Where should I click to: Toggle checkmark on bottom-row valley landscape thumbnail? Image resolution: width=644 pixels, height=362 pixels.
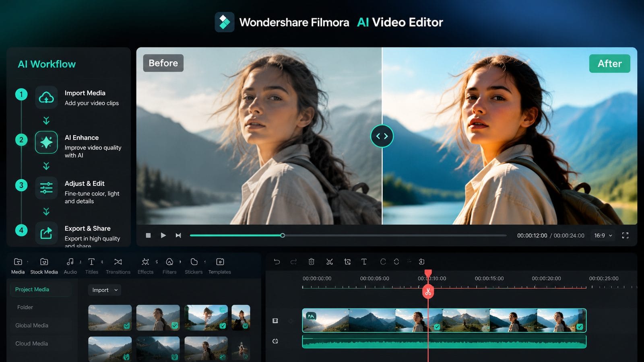(126, 357)
